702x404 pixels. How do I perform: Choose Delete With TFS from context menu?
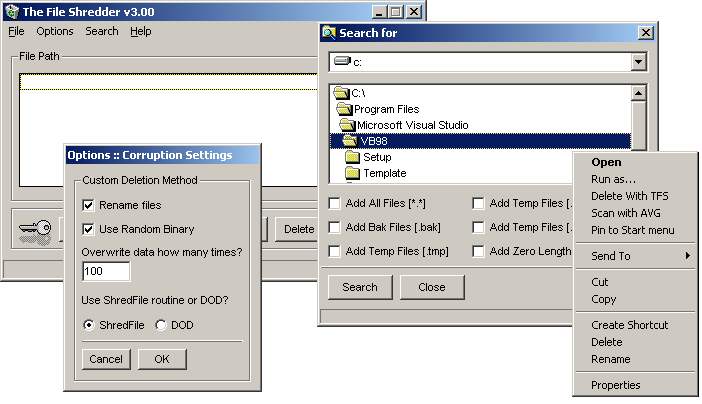click(x=631, y=196)
